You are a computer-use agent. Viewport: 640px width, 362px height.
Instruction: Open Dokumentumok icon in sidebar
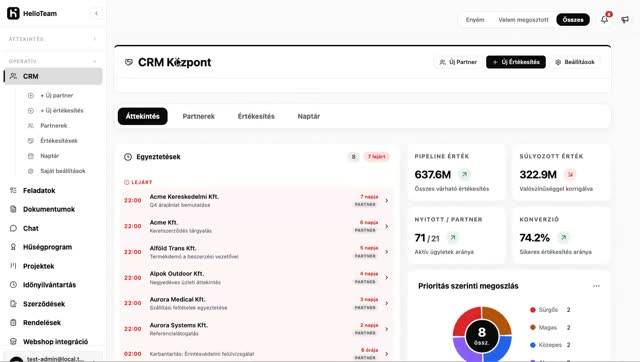click(13, 209)
